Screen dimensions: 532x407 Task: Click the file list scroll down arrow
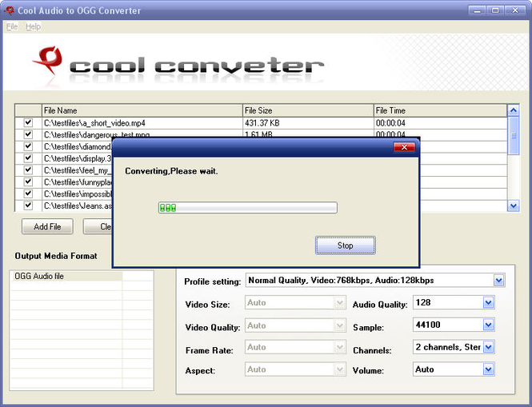tap(514, 205)
